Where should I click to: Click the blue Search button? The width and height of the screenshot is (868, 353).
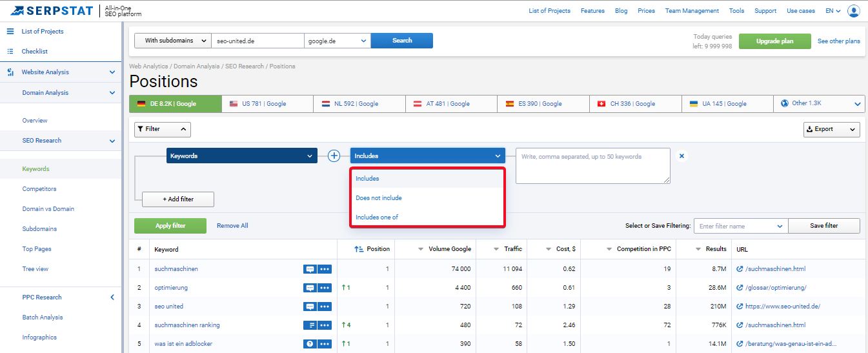pyautogui.click(x=402, y=41)
